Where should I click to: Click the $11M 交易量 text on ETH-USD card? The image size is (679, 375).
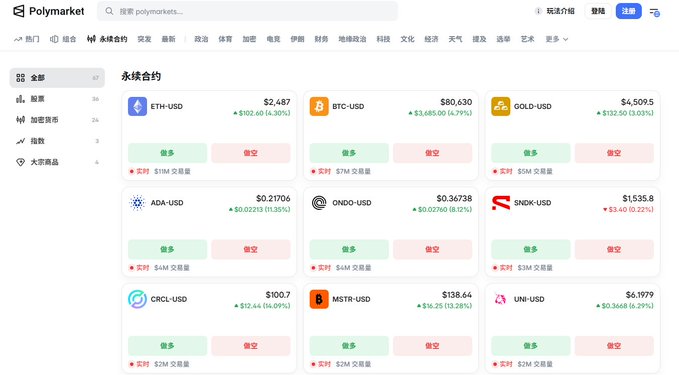point(172,171)
